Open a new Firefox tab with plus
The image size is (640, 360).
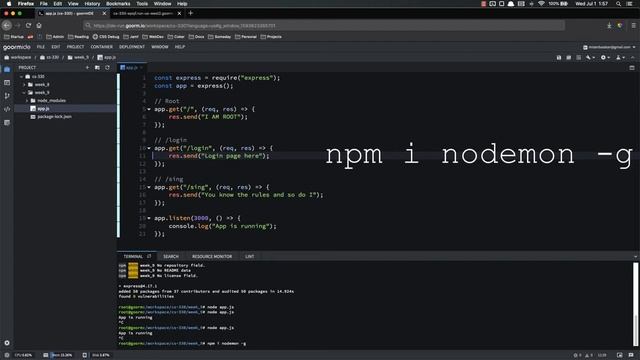pyautogui.click(x=190, y=13)
